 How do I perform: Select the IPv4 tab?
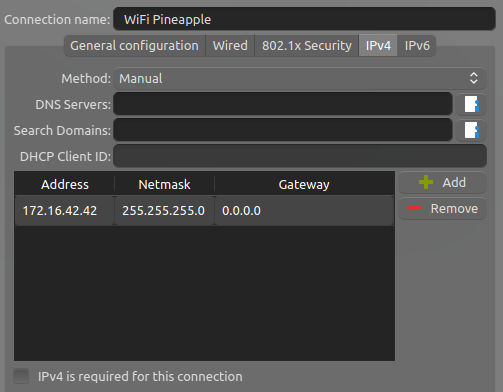[x=378, y=46]
